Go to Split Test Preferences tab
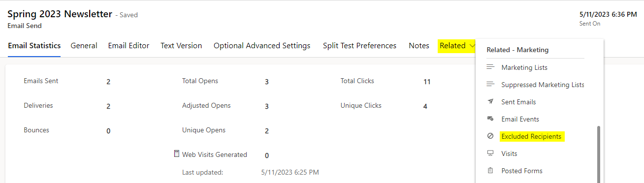Image resolution: width=644 pixels, height=183 pixels. 359,46
